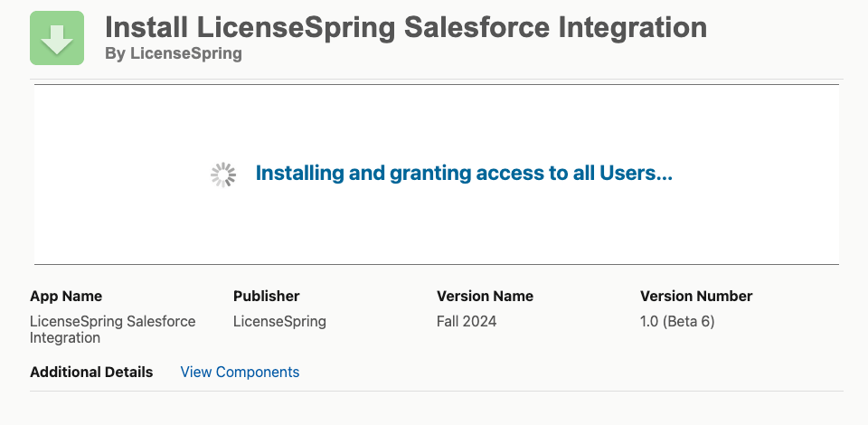Click the Installing and granting access message
868x425 pixels.
tap(464, 174)
